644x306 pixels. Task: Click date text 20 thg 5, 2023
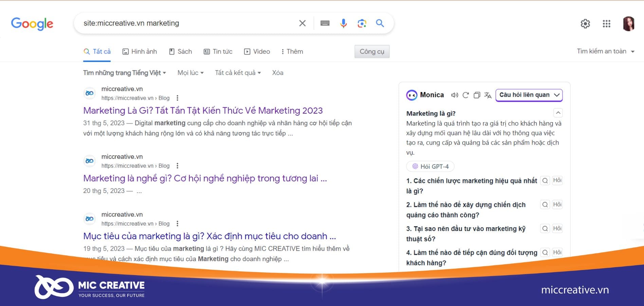click(x=104, y=191)
